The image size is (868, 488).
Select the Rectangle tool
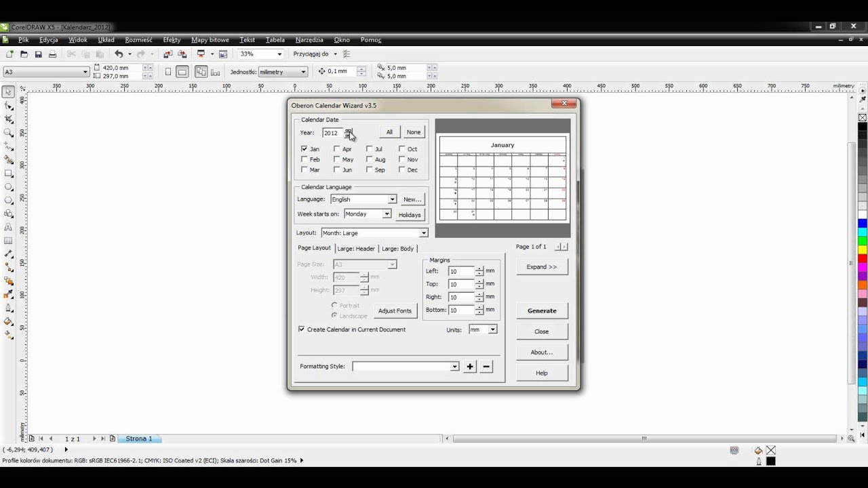9,173
